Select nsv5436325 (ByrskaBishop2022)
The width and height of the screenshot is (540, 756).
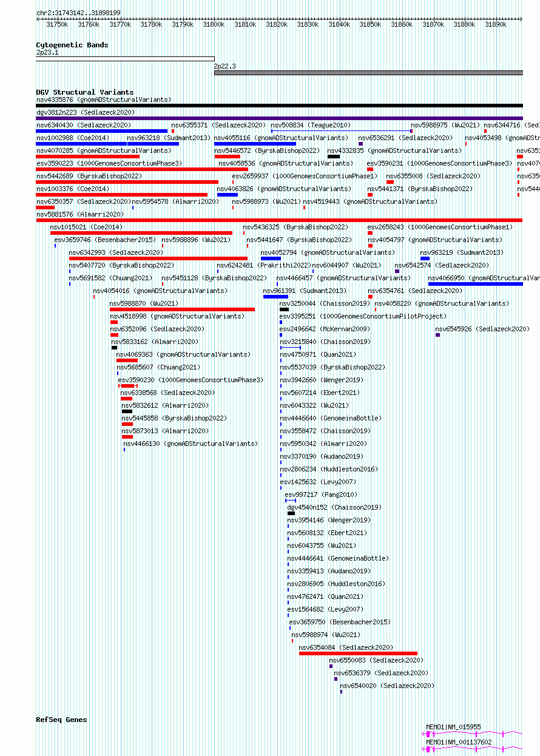(x=295, y=227)
